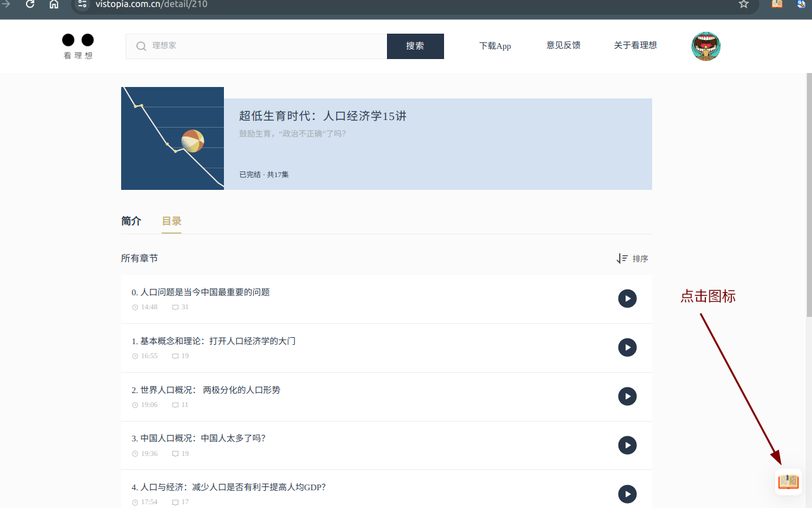Click inside the 理想家 search input field
Screen dimensions: 812x508
coord(254,46)
